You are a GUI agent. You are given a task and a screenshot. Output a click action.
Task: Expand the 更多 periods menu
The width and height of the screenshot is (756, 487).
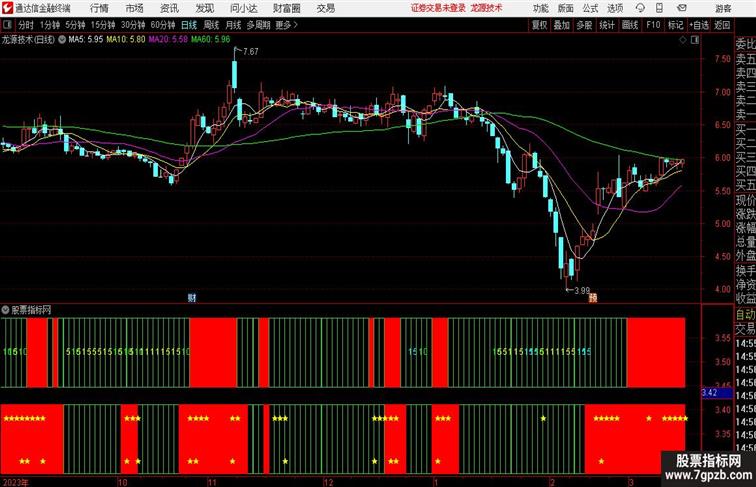pyautogui.click(x=287, y=25)
